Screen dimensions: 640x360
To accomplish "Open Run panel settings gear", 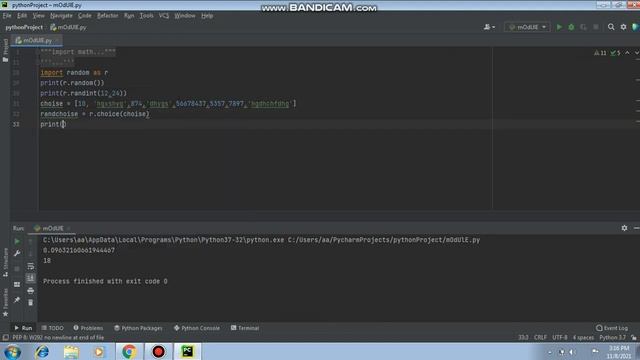I will coord(624,228).
